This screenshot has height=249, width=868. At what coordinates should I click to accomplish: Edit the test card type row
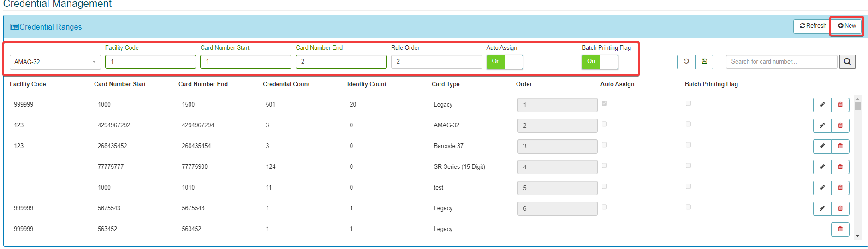pos(822,188)
